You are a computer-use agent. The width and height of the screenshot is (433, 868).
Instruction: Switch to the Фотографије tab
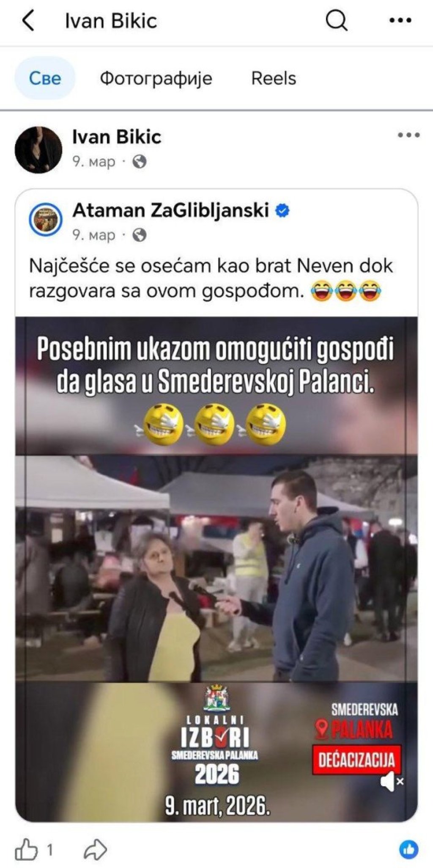[156, 78]
